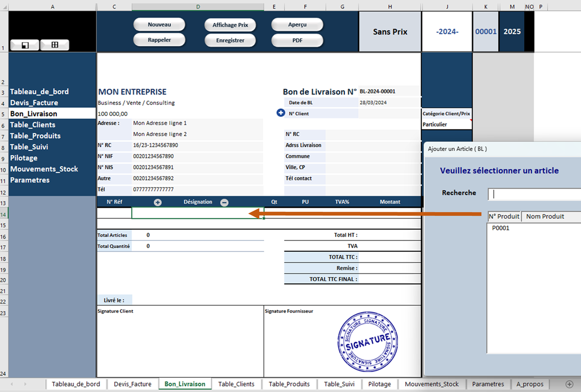Click the Nouveau button
Image resolution: width=581 pixels, height=392 pixels.
159,24
